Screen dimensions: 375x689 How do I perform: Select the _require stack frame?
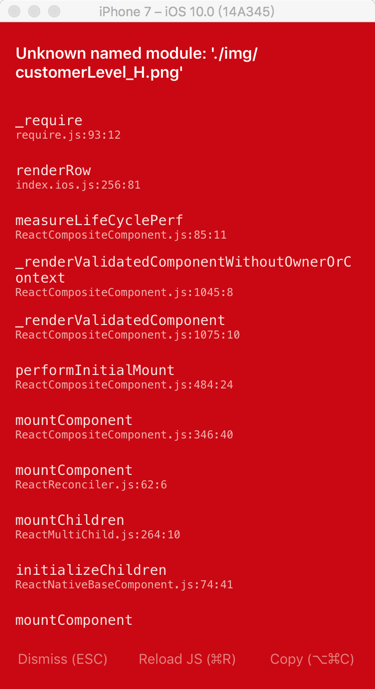point(187,127)
